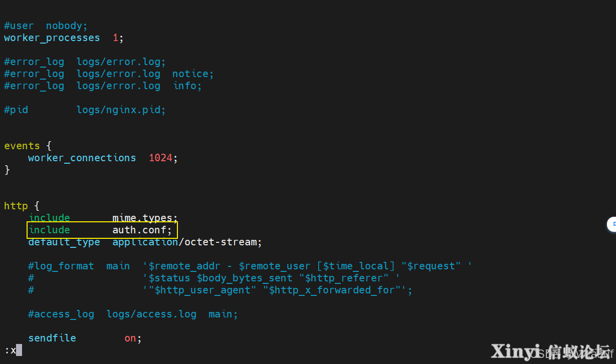The height and width of the screenshot is (364, 616).
Task: Click the value 1024 in worker_connections
Action: click(x=160, y=158)
